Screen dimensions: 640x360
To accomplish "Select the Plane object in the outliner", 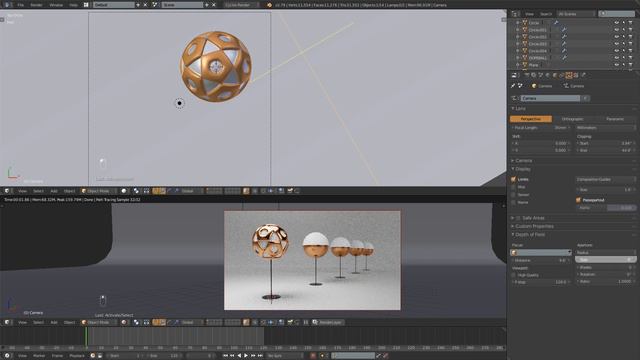I will tap(533, 65).
